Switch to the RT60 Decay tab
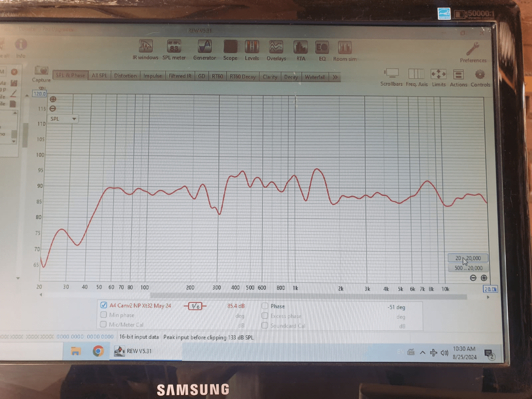This screenshot has height=399, width=532. (243, 76)
